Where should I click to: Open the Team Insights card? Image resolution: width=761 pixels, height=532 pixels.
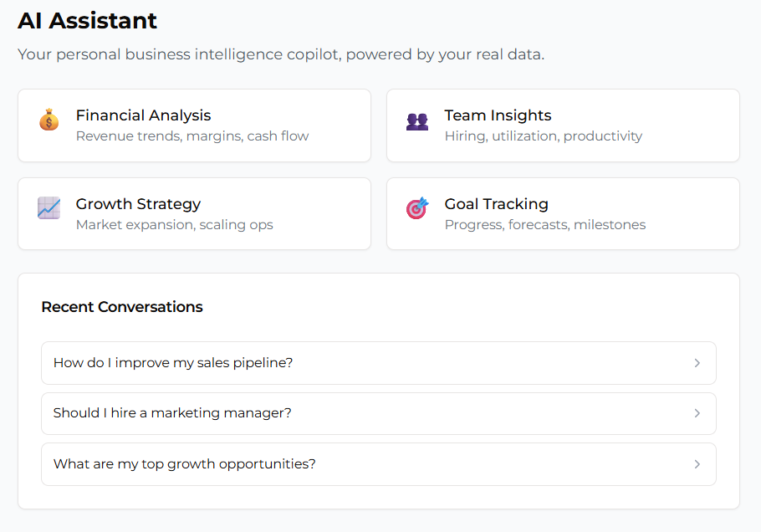tap(562, 125)
